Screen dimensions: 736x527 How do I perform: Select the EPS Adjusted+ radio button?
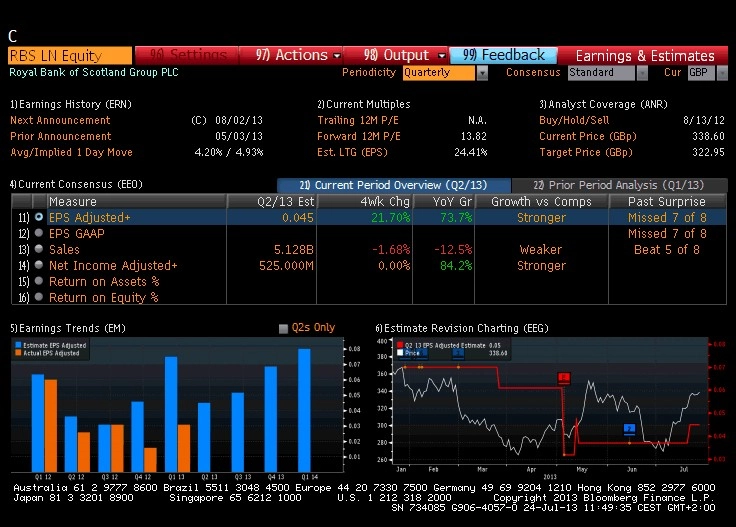39,217
